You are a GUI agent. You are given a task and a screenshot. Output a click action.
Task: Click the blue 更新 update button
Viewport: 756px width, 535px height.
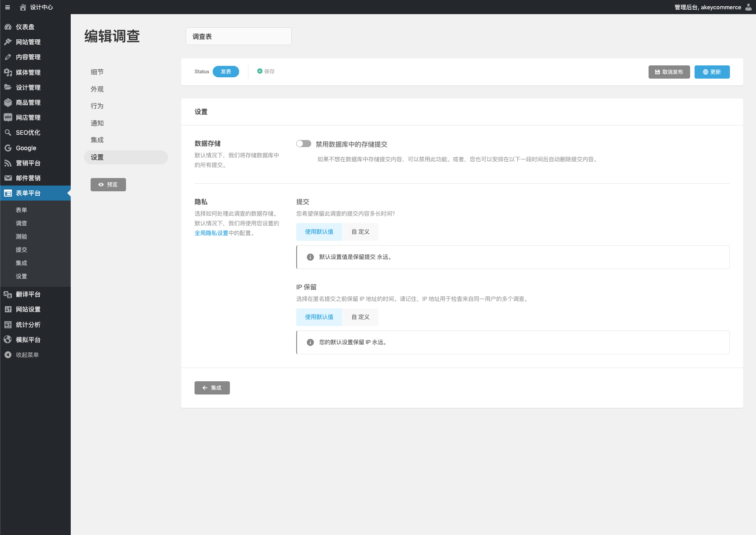point(712,72)
